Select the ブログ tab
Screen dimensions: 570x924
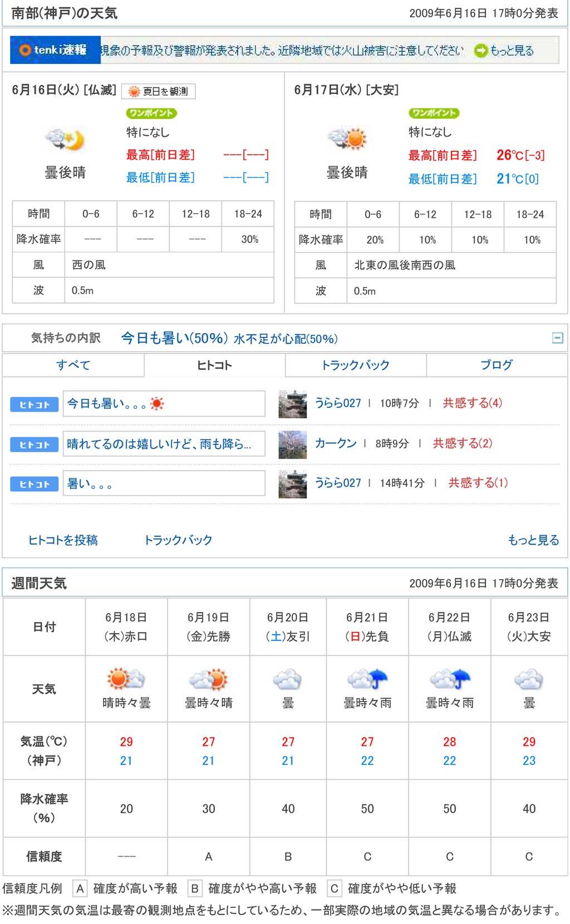coord(497,365)
